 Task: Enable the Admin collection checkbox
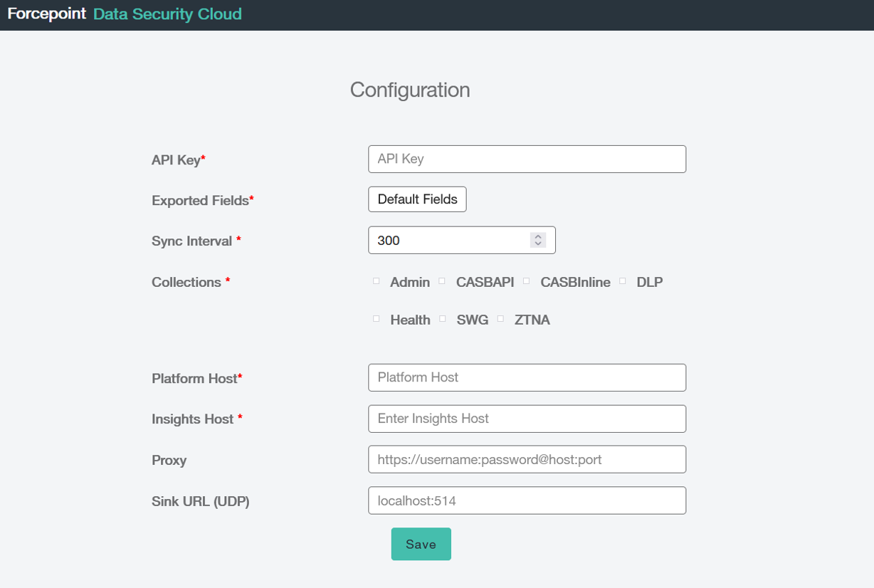(x=377, y=281)
